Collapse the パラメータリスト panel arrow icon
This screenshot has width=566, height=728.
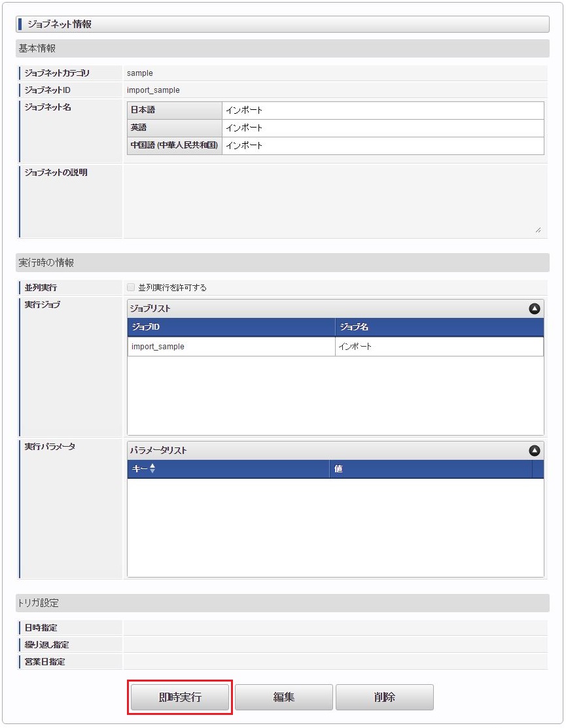tap(535, 451)
